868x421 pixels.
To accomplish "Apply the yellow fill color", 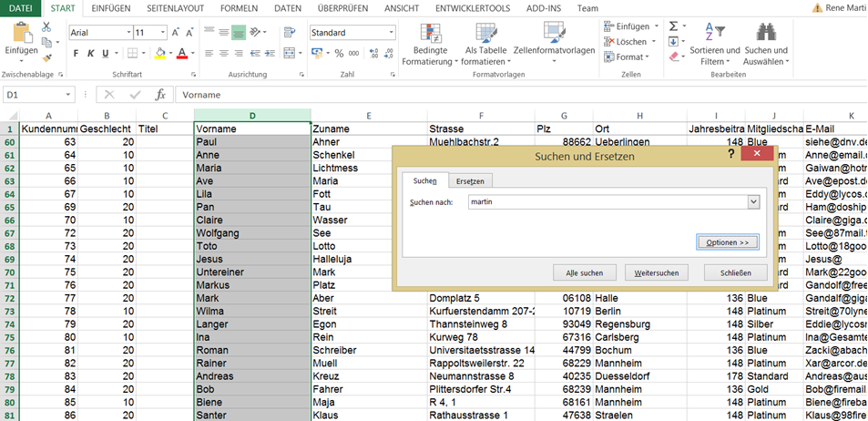I will (x=159, y=53).
